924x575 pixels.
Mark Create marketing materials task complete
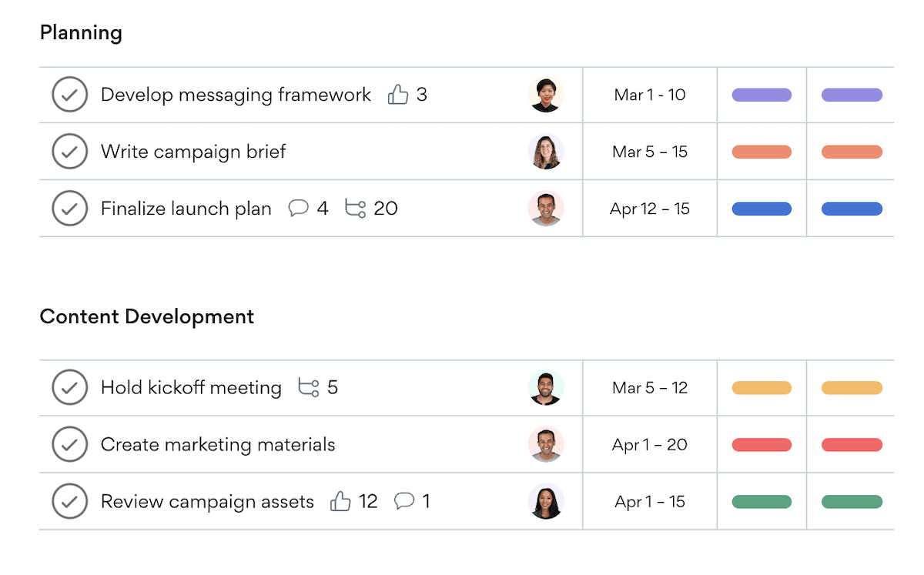pyautogui.click(x=69, y=444)
